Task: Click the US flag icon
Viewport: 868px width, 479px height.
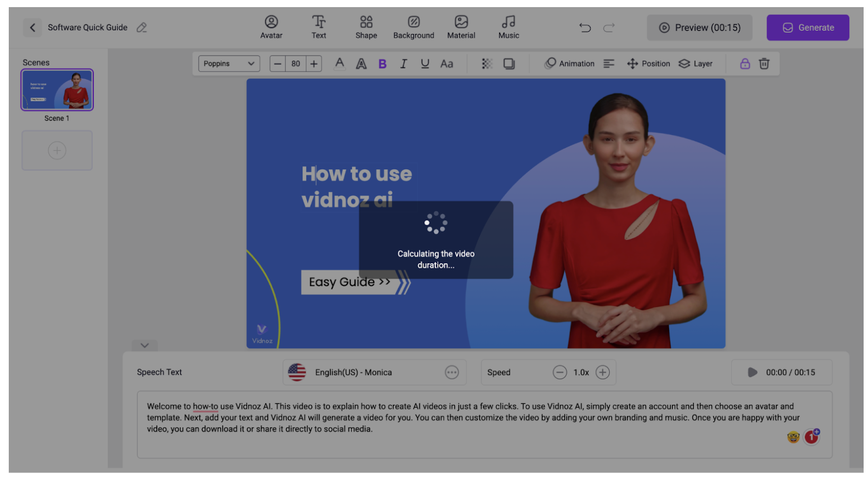Action: coord(297,372)
